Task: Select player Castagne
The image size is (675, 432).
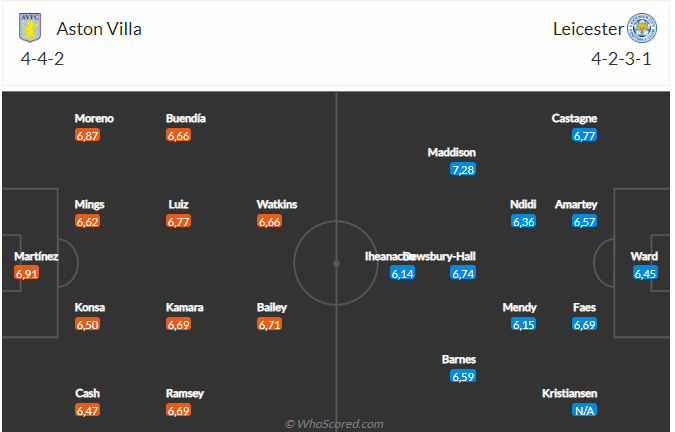Action: coord(574,118)
